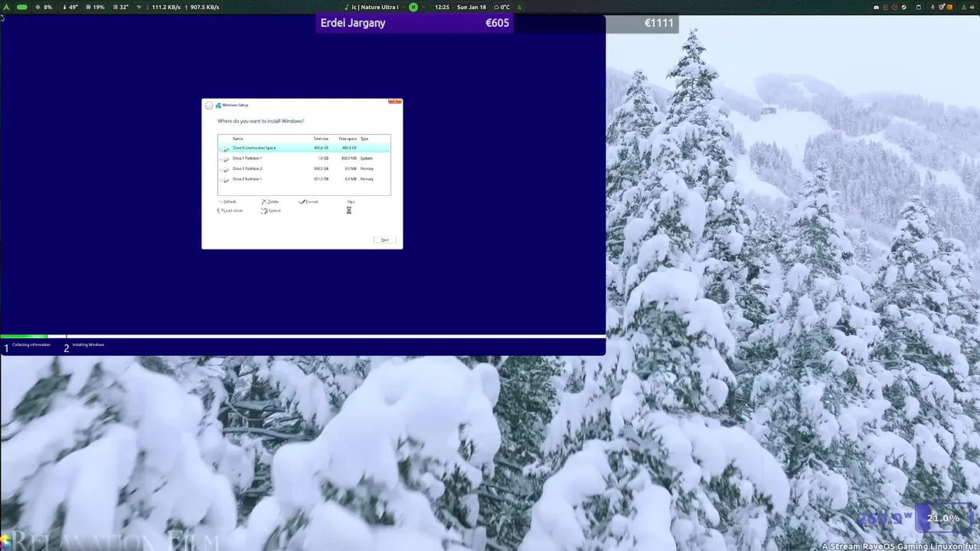The image size is (980, 551).
Task: Click the Load driver link
Action: tap(230, 210)
